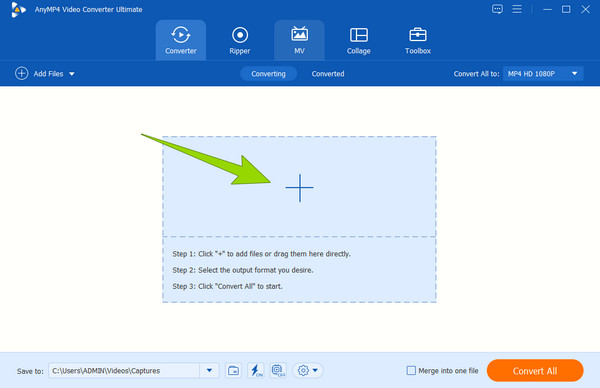
Task: Open the output folder icon
Action: tap(233, 370)
